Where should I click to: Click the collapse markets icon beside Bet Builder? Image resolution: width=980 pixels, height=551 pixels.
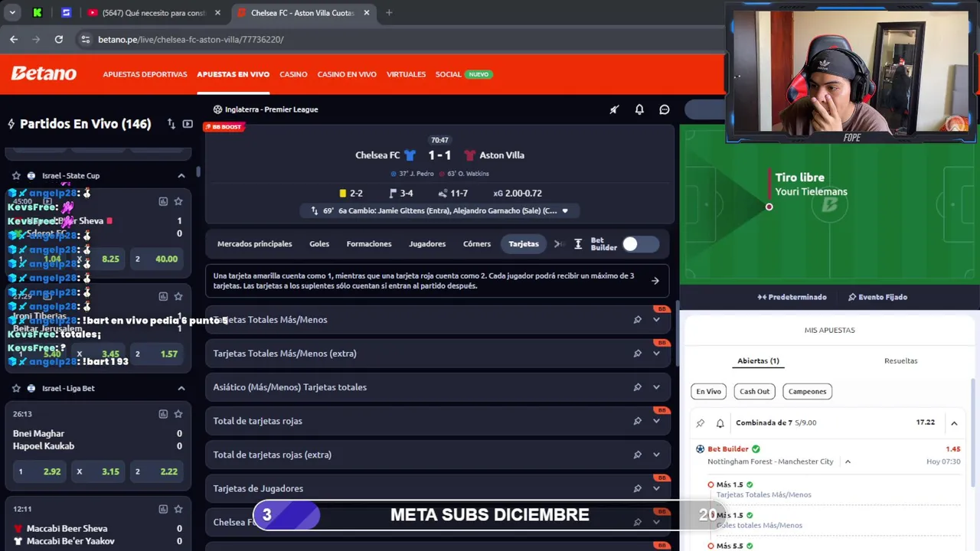pyautogui.click(x=578, y=244)
